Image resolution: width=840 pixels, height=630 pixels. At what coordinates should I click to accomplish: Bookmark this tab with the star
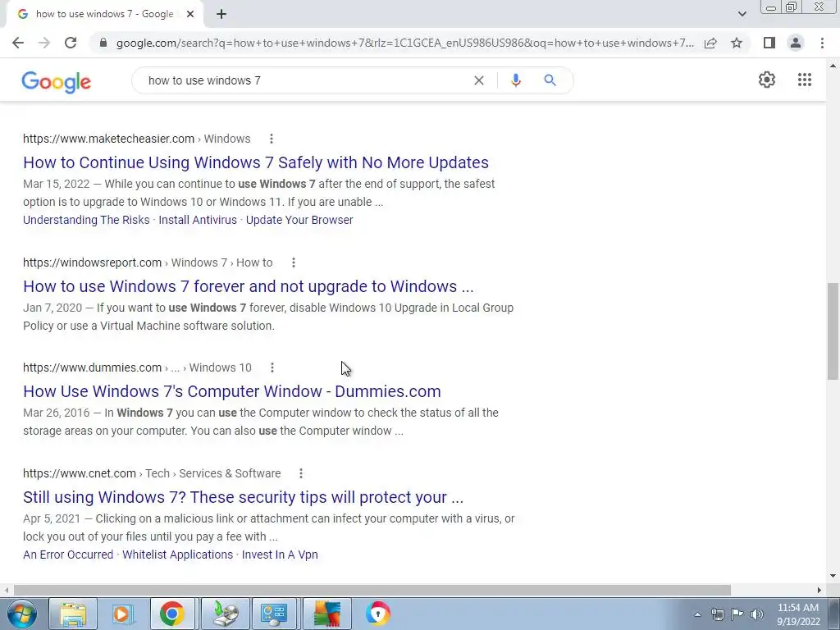(737, 43)
